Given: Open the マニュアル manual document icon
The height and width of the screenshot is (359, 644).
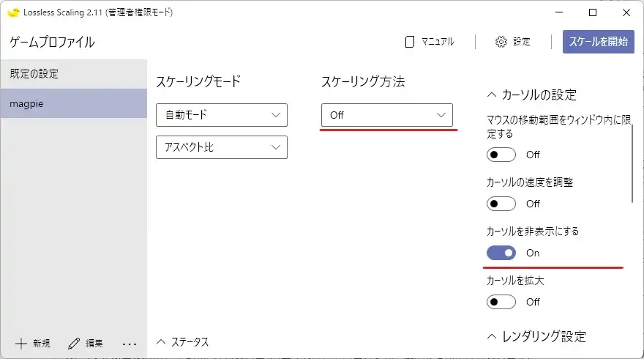Looking at the screenshot, I should (411, 42).
